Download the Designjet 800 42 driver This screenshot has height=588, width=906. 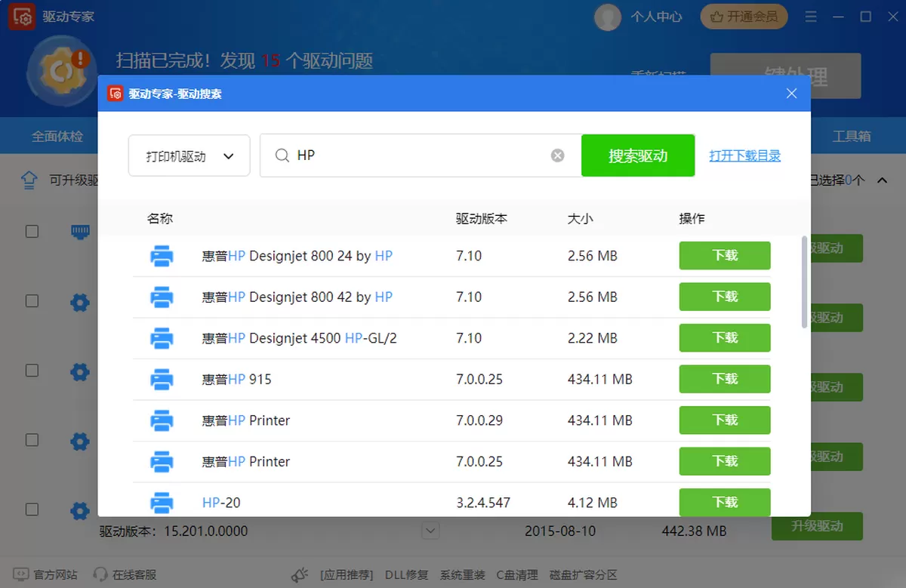pyautogui.click(x=725, y=297)
